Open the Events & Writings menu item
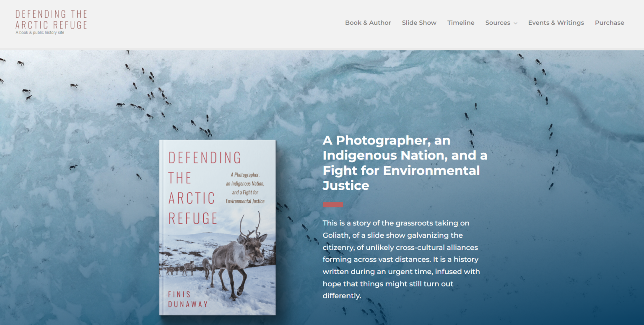644x325 pixels. 556,23
